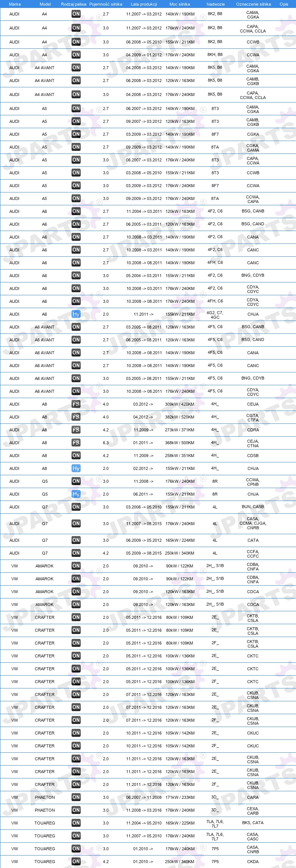Select the CKDA engine code cell
The height and width of the screenshot is (868, 296).
tap(253, 862)
